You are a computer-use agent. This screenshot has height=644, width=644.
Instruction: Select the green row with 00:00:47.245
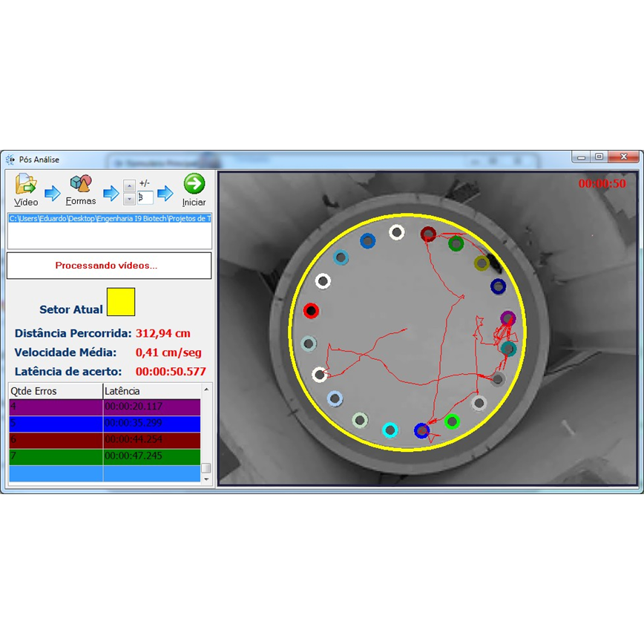(x=104, y=456)
